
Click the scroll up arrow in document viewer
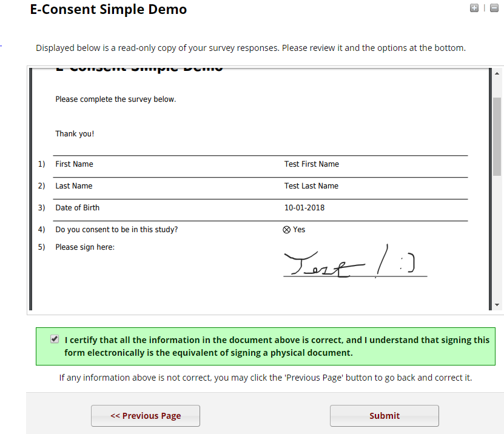pyautogui.click(x=497, y=73)
